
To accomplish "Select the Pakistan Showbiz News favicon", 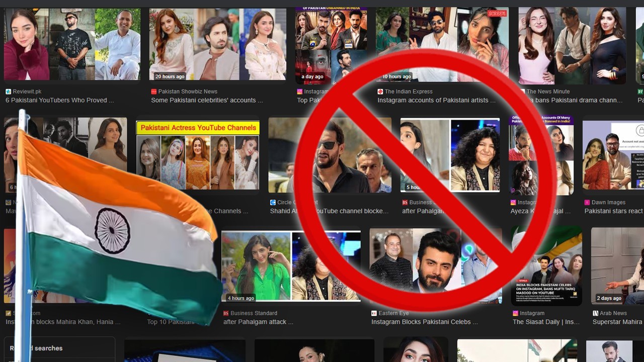I will (154, 92).
